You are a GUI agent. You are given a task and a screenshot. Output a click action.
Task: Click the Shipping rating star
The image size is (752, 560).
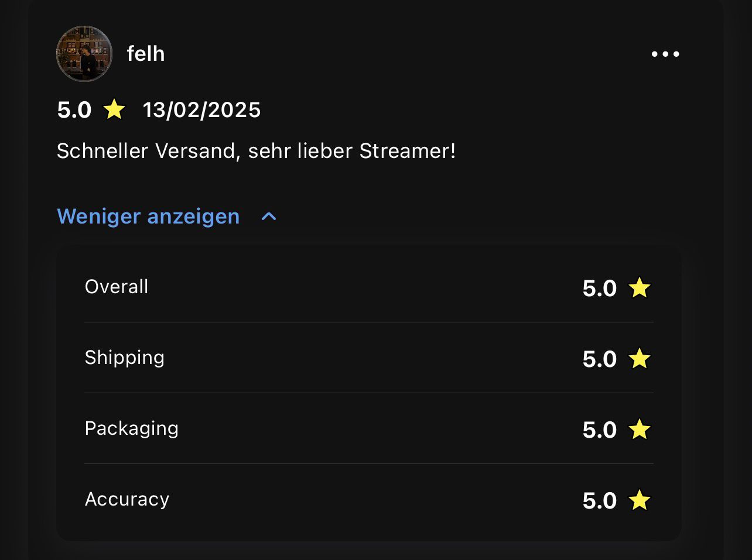click(x=639, y=359)
